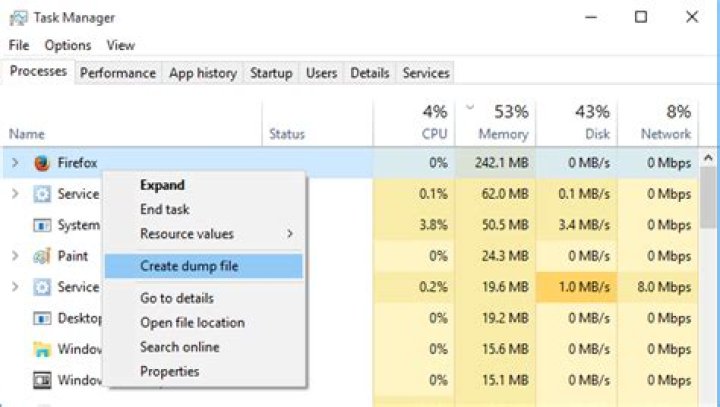Choose Open file location
Screen dimensions: 720x407
(192, 322)
